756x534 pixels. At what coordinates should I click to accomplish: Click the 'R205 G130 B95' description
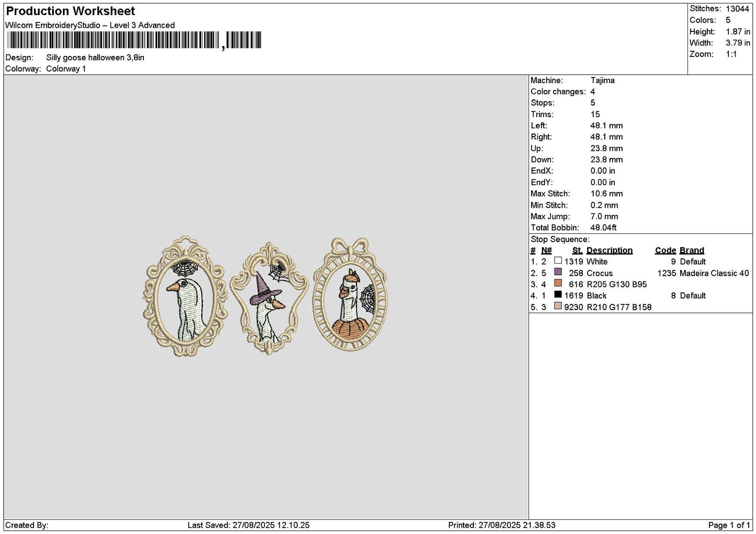pos(617,284)
